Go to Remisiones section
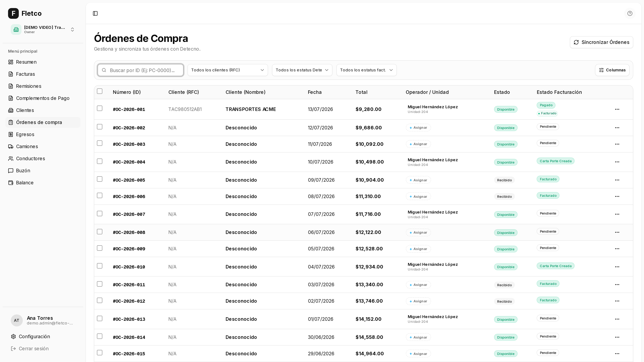This screenshot has height=362, width=644. 43,86
